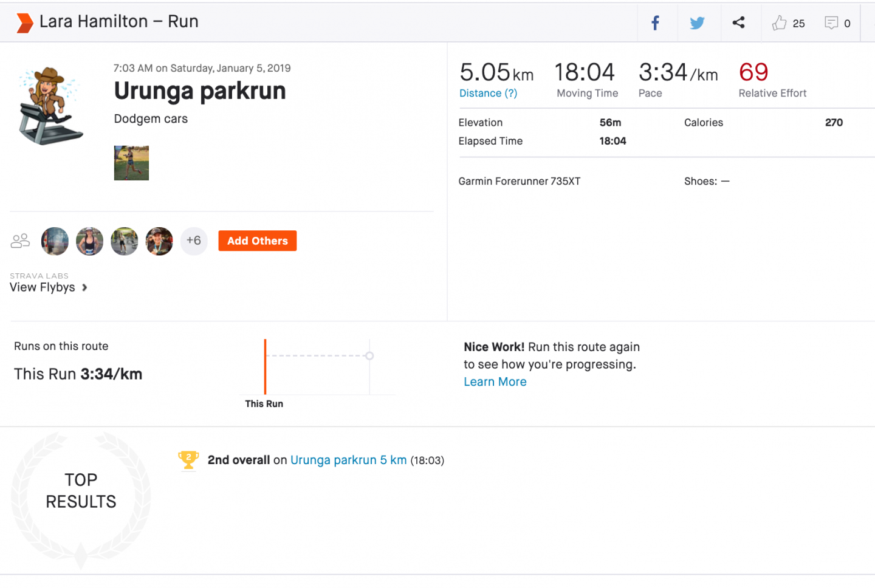Click the 2nd place trophy icon

click(188, 460)
